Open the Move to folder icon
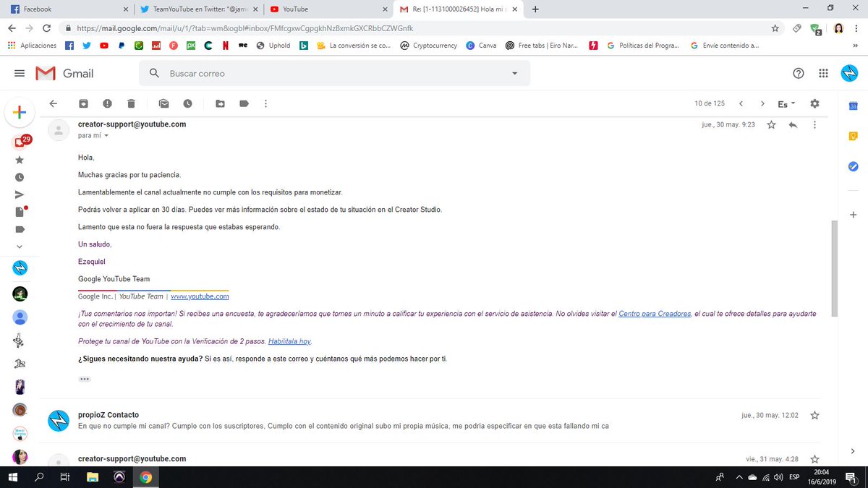 [x=220, y=103]
